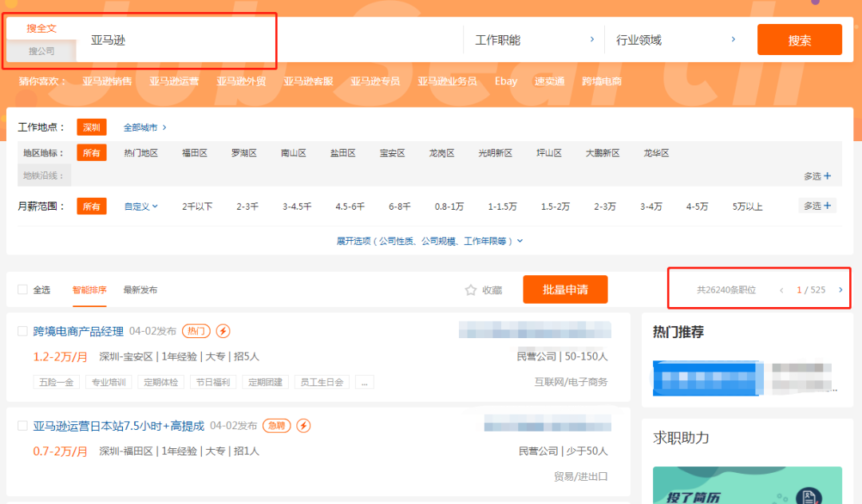Select the 南山区 district filter
The image size is (862, 504).
click(x=293, y=153)
